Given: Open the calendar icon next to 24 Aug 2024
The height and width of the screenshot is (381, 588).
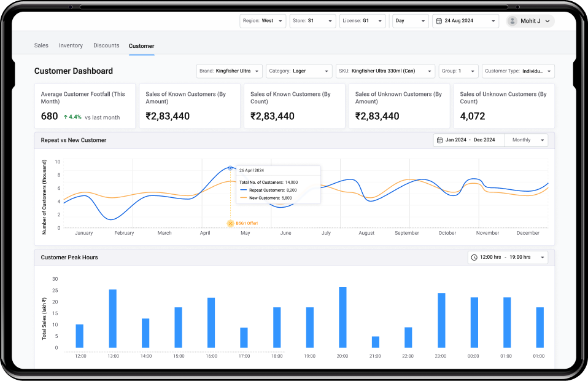Looking at the screenshot, I should [x=439, y=20].
